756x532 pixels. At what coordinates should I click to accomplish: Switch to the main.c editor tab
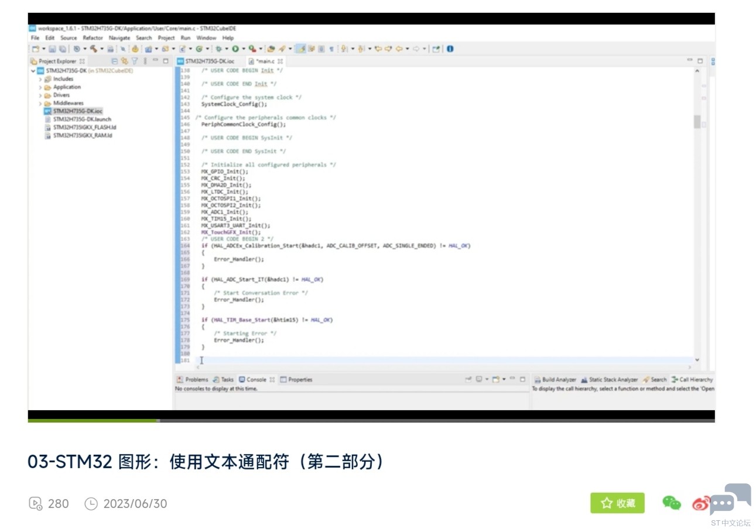265,61
